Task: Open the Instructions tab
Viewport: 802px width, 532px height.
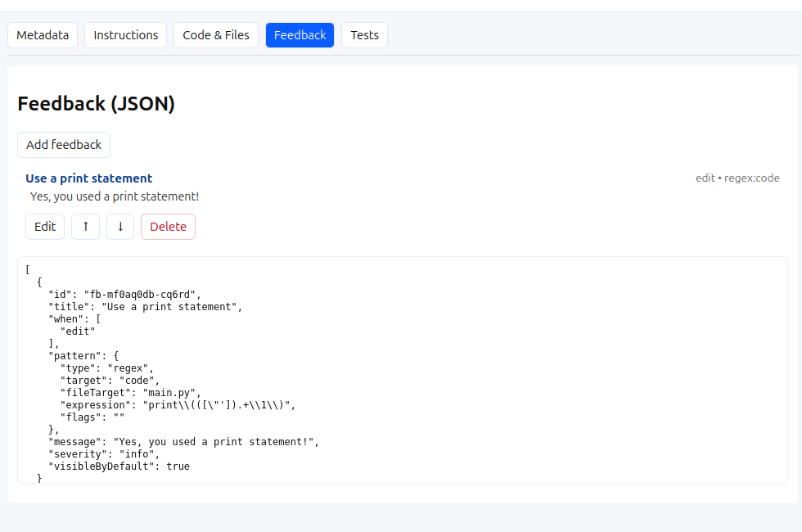Action: pyautogui.click(x=126, y=35)
